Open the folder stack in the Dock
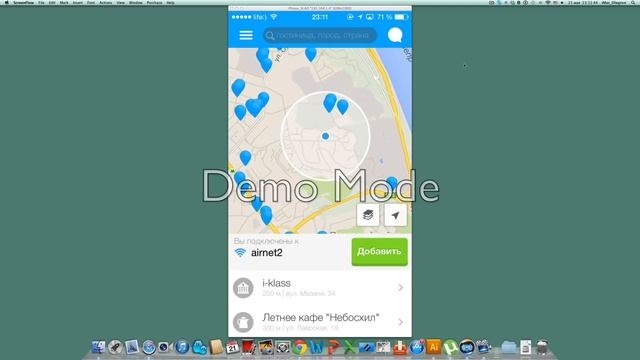This screenshot has width=640, height=360. click(x=509, y=347)
